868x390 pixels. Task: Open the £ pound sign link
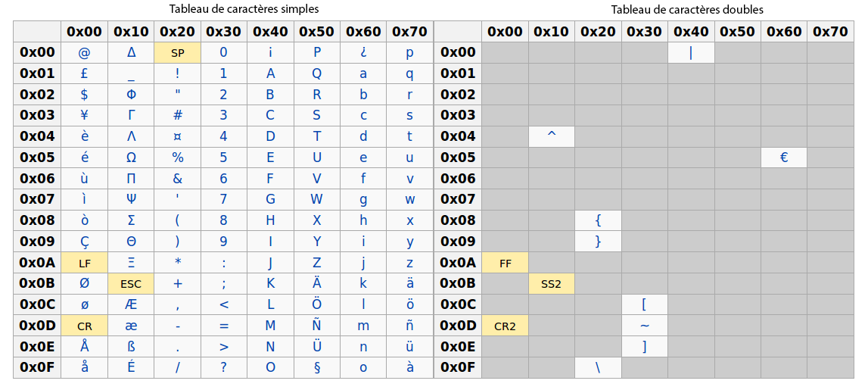coord(84,73)
